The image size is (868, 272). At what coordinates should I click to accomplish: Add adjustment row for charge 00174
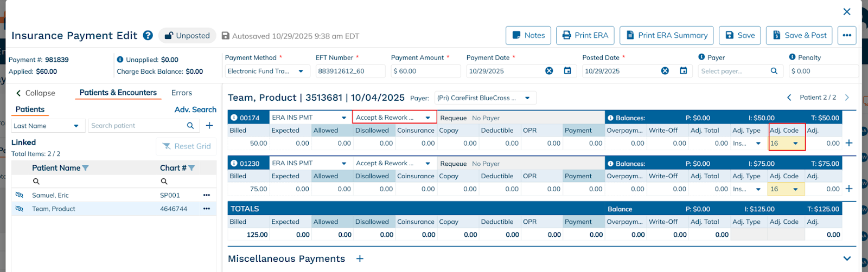849,143
